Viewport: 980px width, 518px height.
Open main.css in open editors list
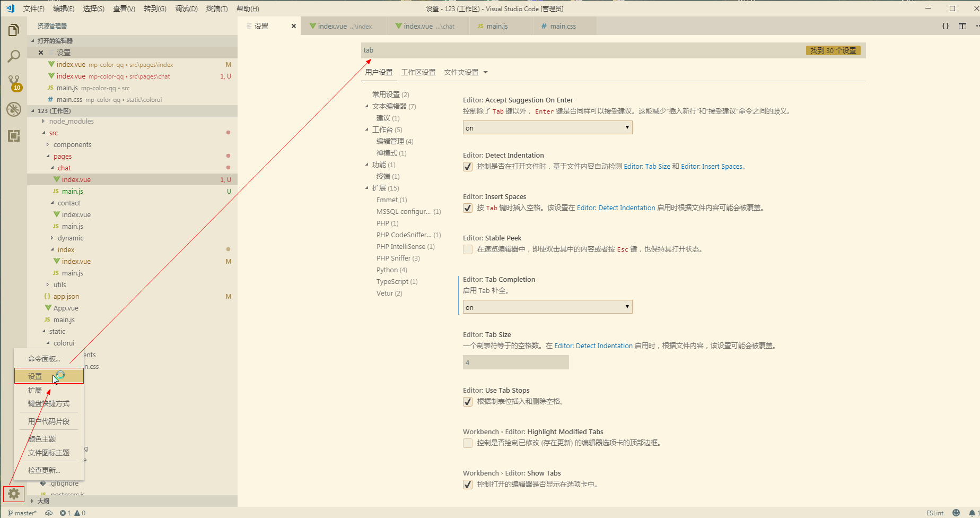tap(132, 100)
